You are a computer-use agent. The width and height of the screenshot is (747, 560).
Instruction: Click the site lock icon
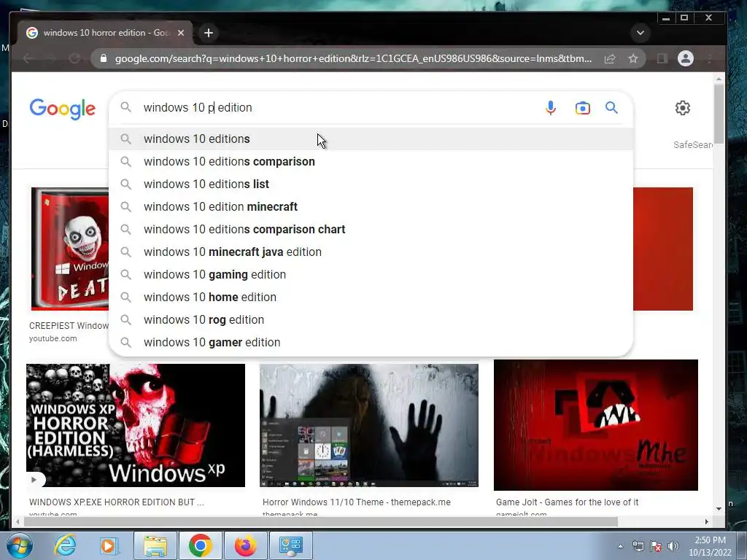104,58
